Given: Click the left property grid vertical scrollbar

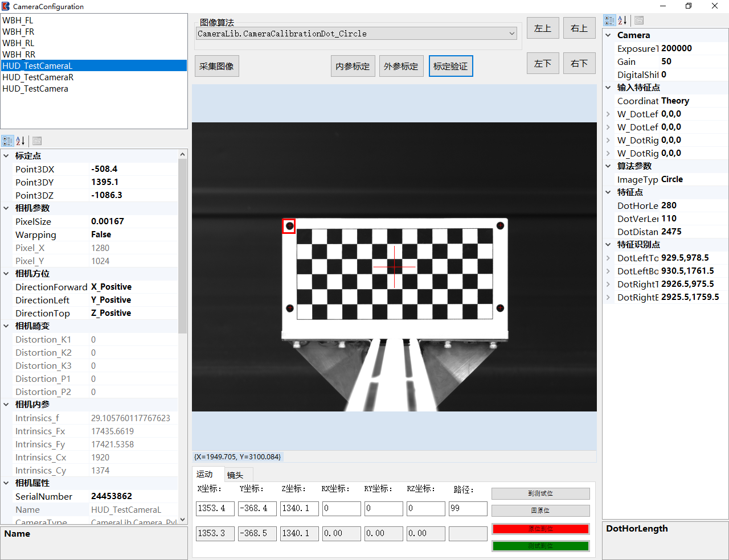Looking at the screenshot, I should pyautogui.click(x=182, y=336).
